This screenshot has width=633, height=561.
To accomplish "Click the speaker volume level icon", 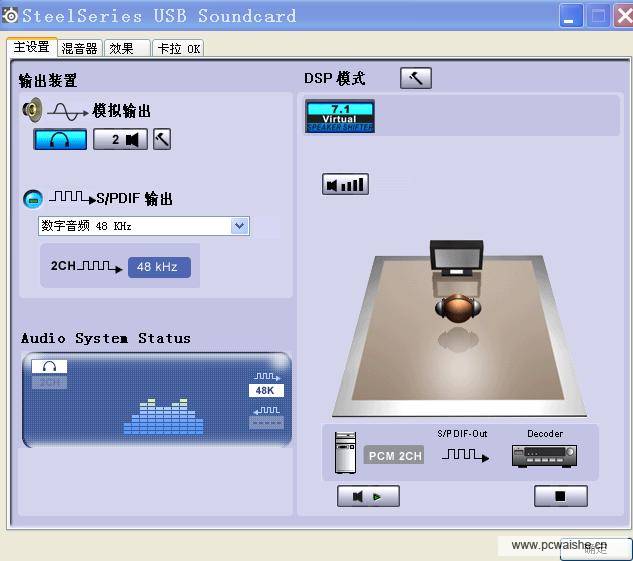I will 346,184.
